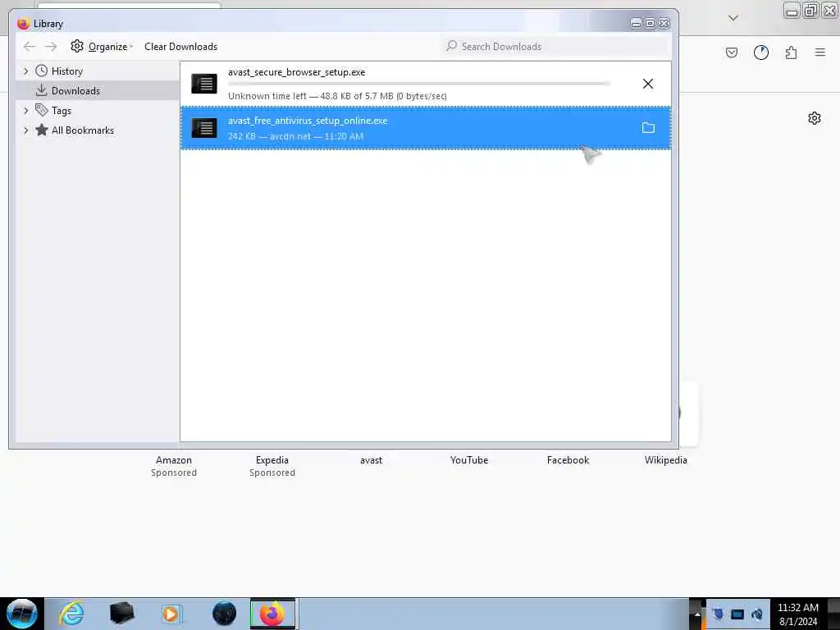Open the Wikipedia shortcut tile
The height and width of the screenshot is (630, 840).
click(665, 460)
